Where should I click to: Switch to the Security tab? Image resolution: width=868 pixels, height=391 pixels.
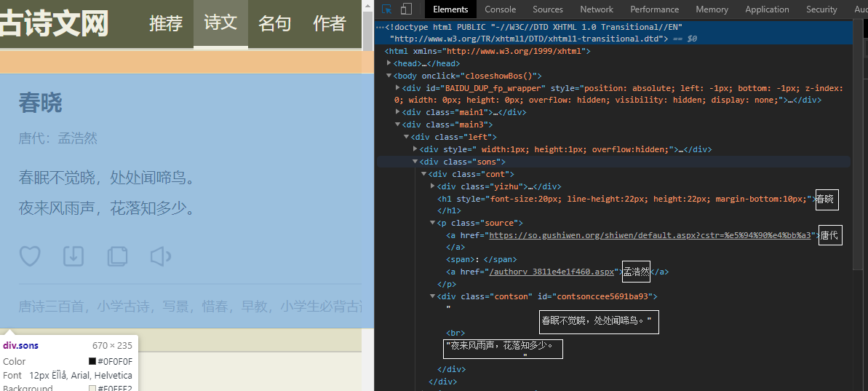(821, 9)
